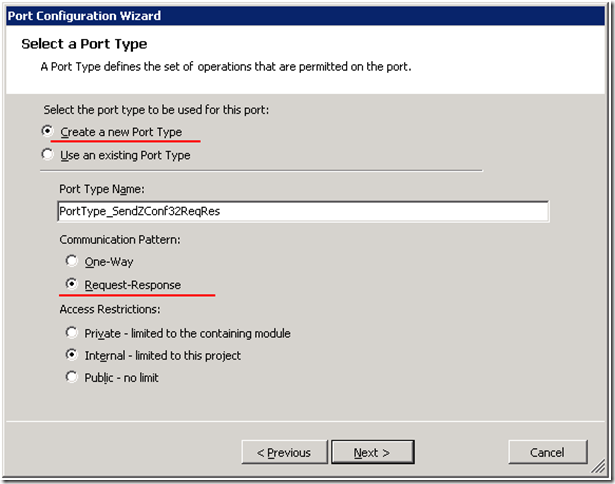
Task: Pick the Request-Response communication pattern
Action: [x=71, y=285]
